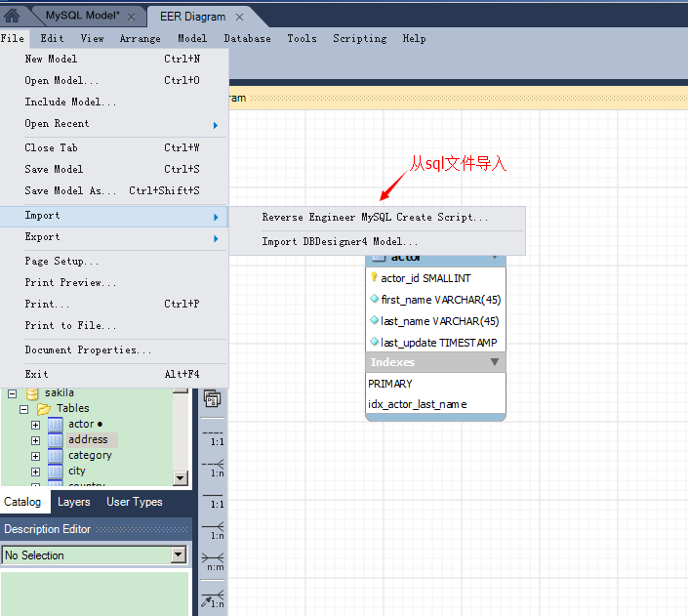Open the Edit menu
Screen dimensions: 688x616
(x=53, y=39)
